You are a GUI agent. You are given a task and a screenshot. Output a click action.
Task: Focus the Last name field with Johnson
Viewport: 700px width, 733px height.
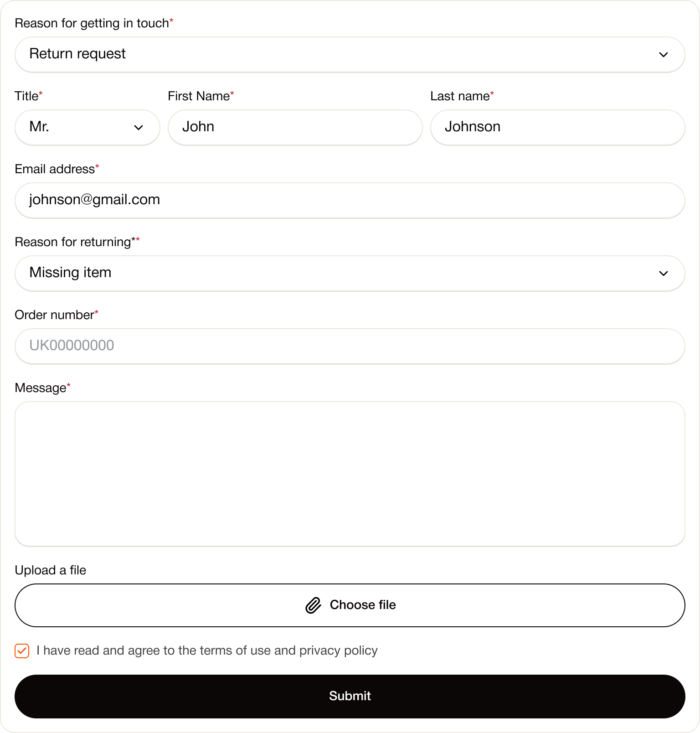[557, 128]
